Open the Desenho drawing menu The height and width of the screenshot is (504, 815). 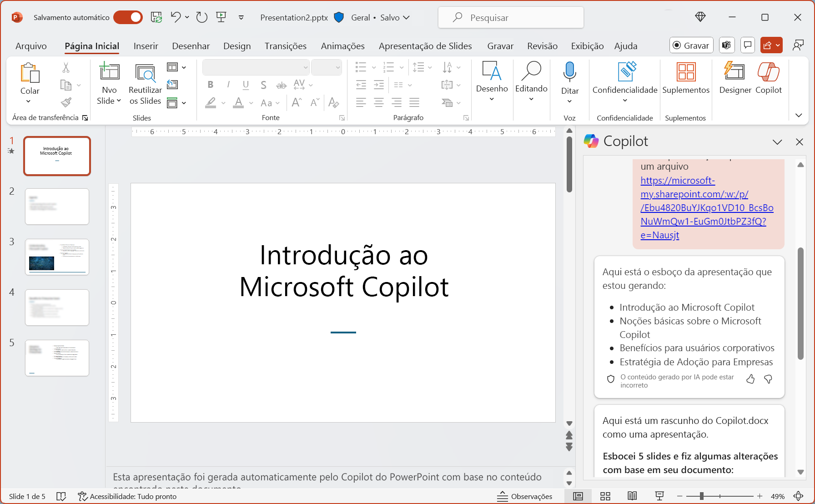click(492, 82)
